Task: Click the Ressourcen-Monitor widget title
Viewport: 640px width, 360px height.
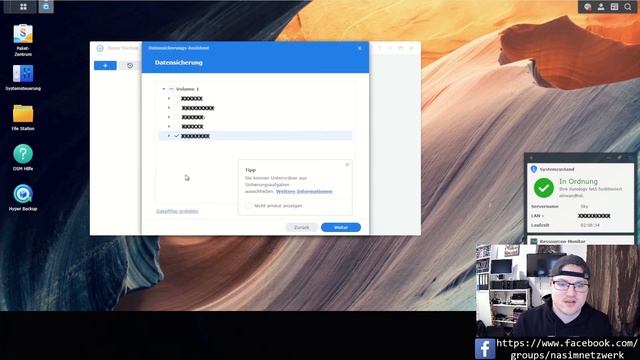Action: point(562,242)
